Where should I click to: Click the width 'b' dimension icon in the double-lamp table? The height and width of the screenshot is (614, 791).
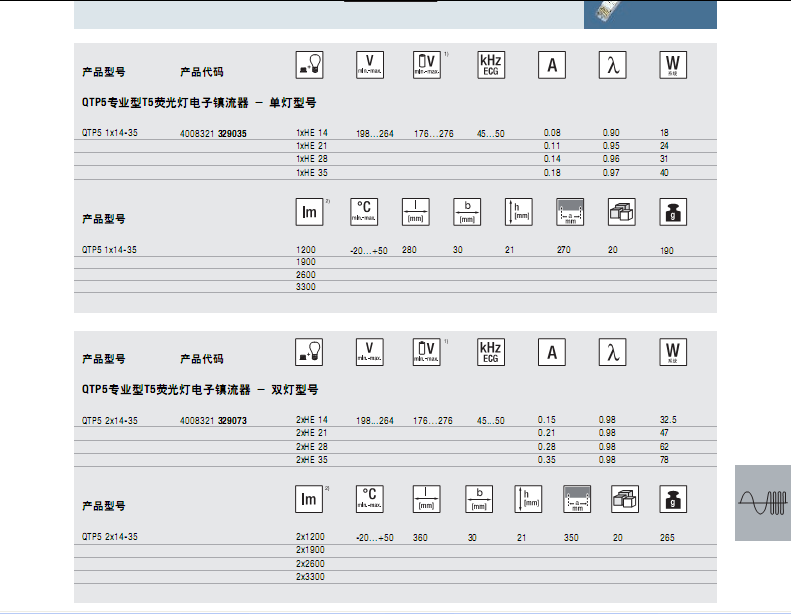479,499
